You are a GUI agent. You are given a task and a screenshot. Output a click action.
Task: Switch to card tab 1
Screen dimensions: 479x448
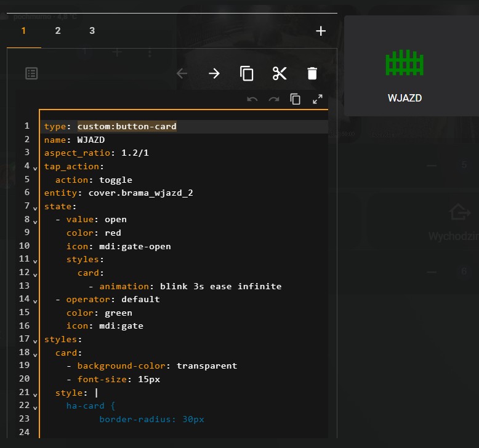(24, 31)
